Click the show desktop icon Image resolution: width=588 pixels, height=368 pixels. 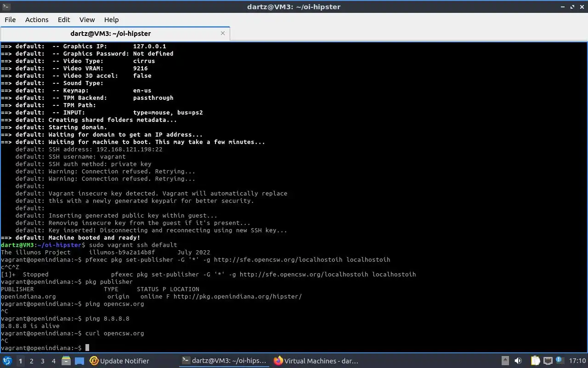pyautogui.click(x=79, y=361)
